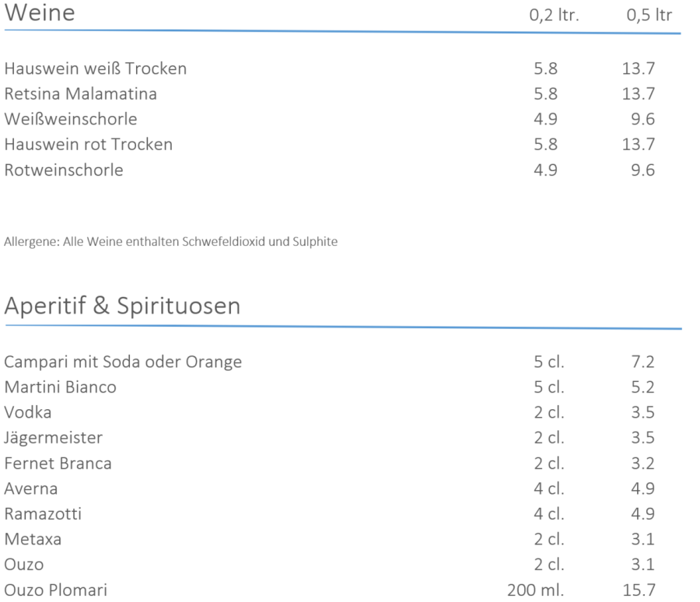Click the Metaxa item name

(x=33, y=539)
